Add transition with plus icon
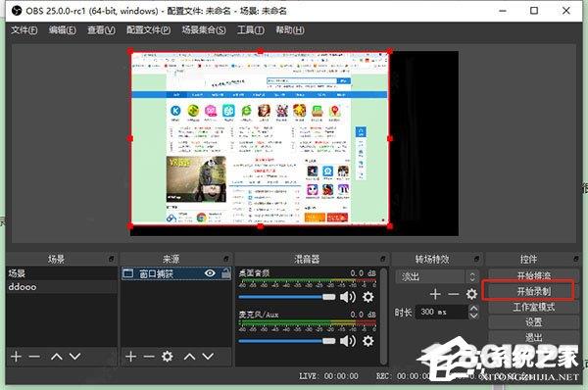Image resolution: width=588 pixels, height=390 pixels. pyautogui.click(x=435, y=294)
